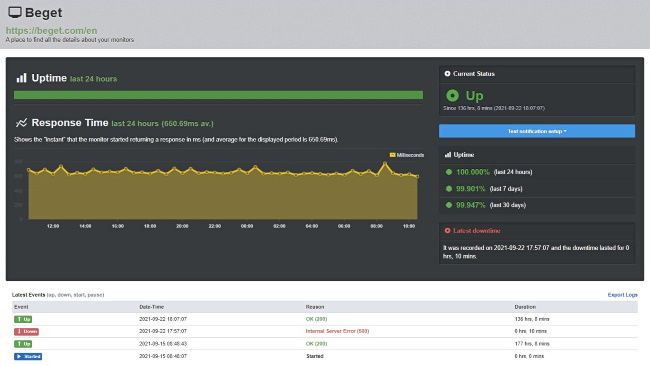
Task: Click the Latest Events heading
Action: click(x=28, y=295)
